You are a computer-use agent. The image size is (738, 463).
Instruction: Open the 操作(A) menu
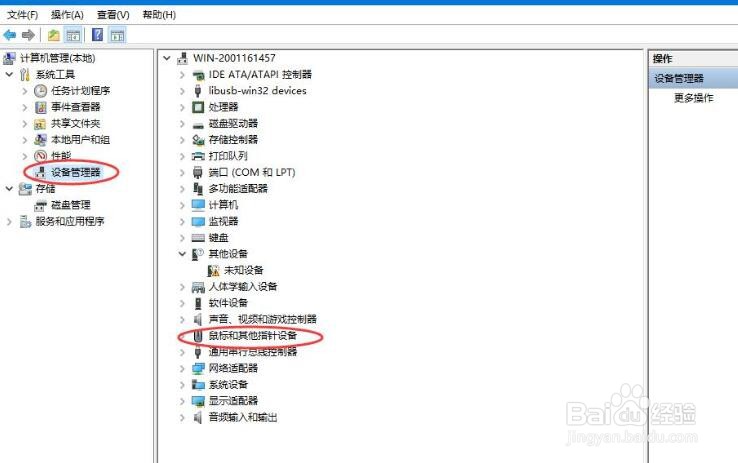67,15
